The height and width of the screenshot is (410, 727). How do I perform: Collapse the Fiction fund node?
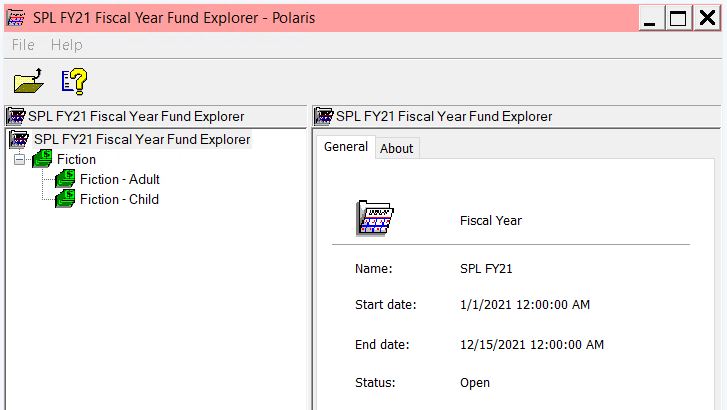pyautogui.click(x=19, y=160)
